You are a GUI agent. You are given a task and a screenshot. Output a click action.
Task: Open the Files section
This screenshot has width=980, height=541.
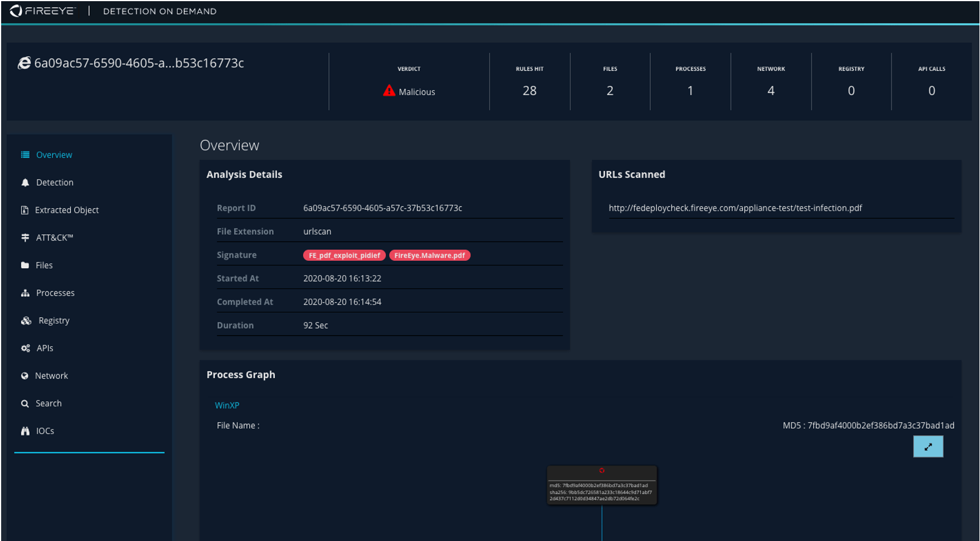(x=44, y=265)
